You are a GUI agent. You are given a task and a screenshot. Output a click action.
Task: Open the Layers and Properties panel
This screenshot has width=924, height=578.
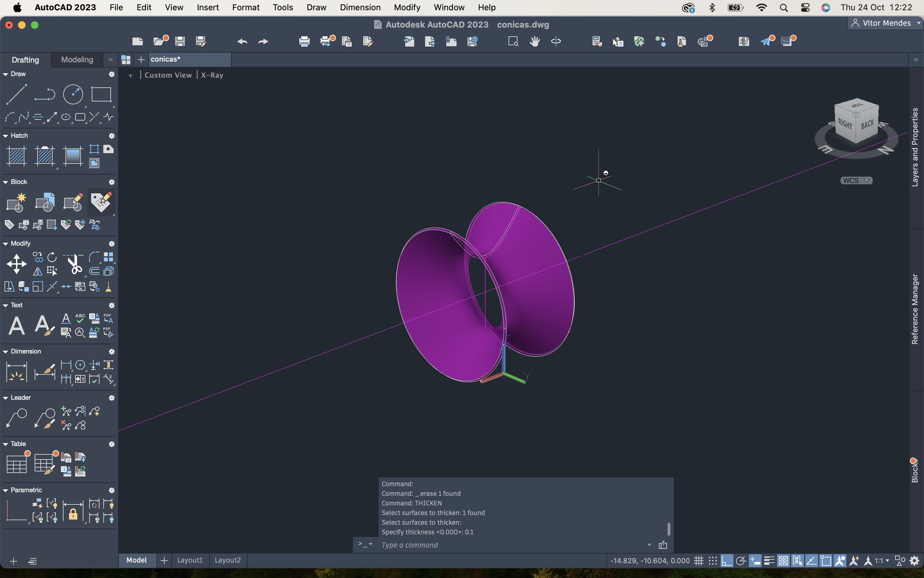click(915, 147)
